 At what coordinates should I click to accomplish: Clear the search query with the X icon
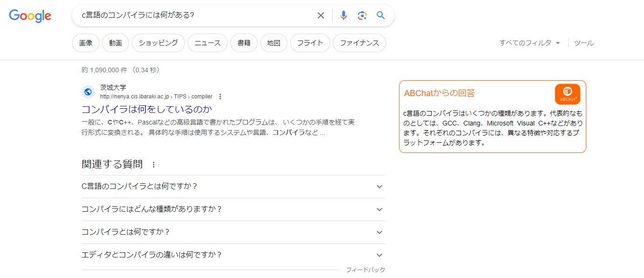320,15
